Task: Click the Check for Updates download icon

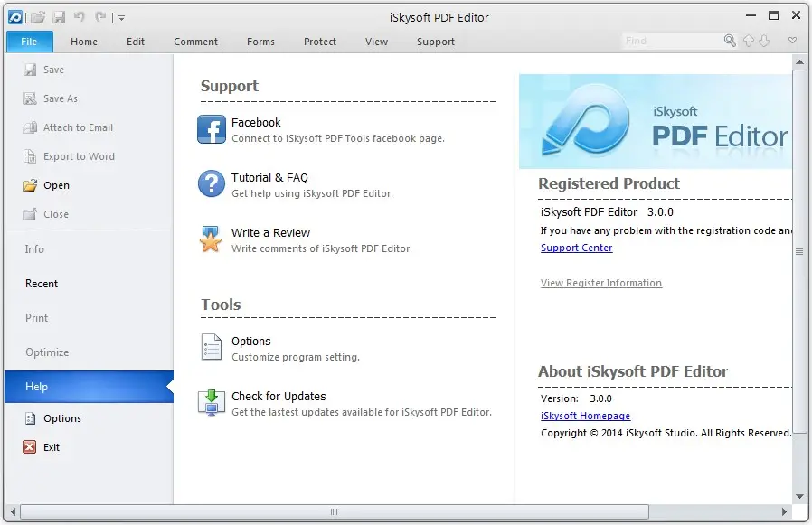Action: tap(212, 403)
